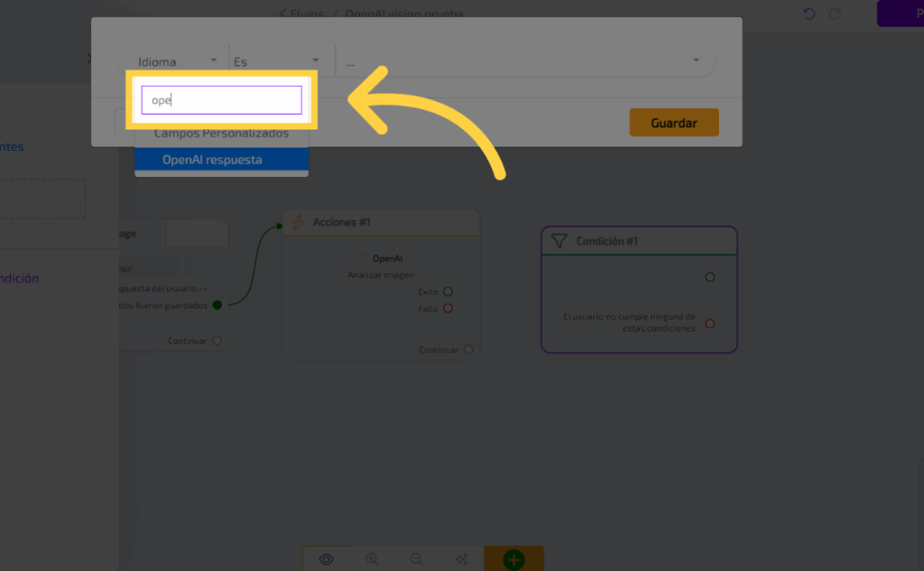The width and height of the screenshot is (924, 571).
Task: Select the Acciones #1 node title
Action: [x=342, y=222]
